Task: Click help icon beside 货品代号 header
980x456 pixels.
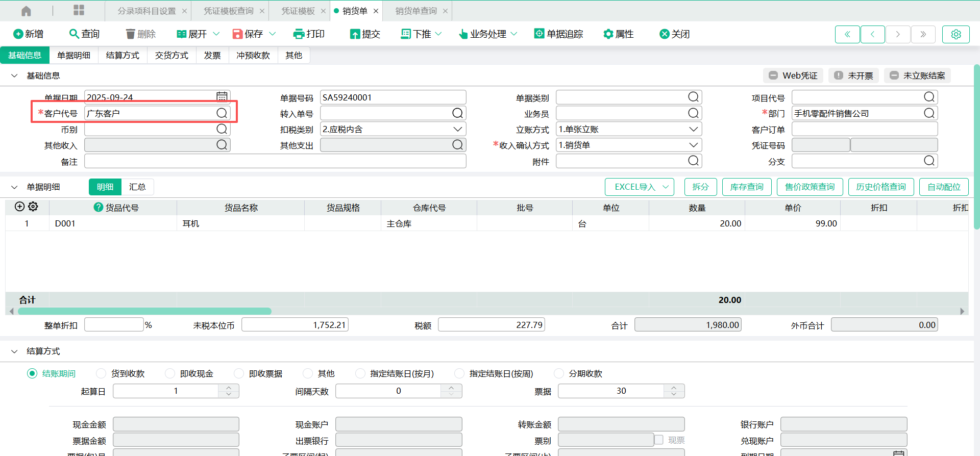Action: tap(99, 207)
